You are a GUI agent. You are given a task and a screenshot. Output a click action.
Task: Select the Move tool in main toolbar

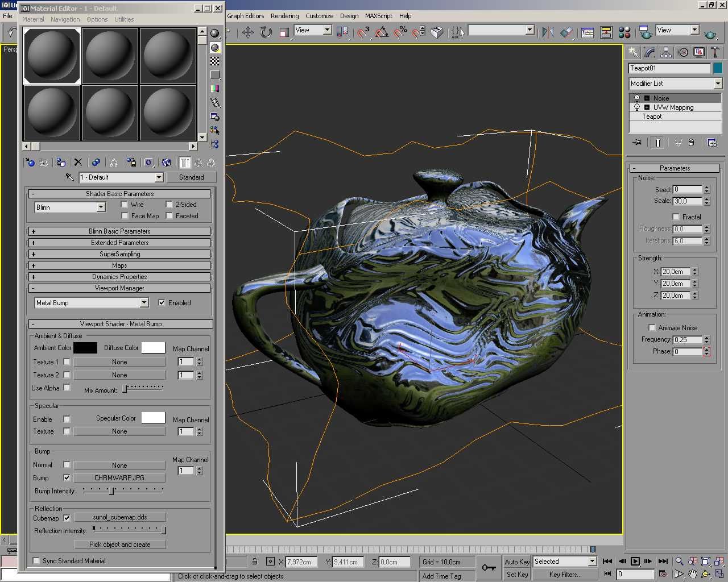click(x=248, y=32)
